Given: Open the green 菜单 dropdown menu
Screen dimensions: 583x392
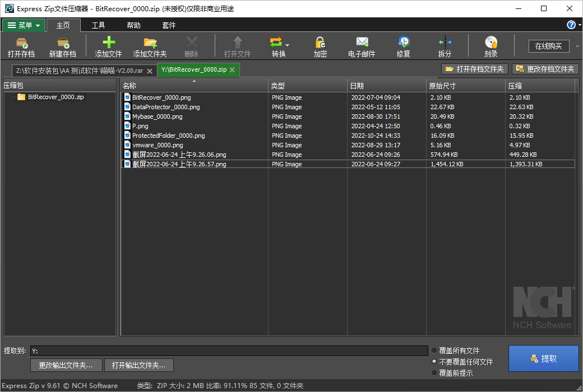Looking at the screenshot, I should click(x=24, y=25).
